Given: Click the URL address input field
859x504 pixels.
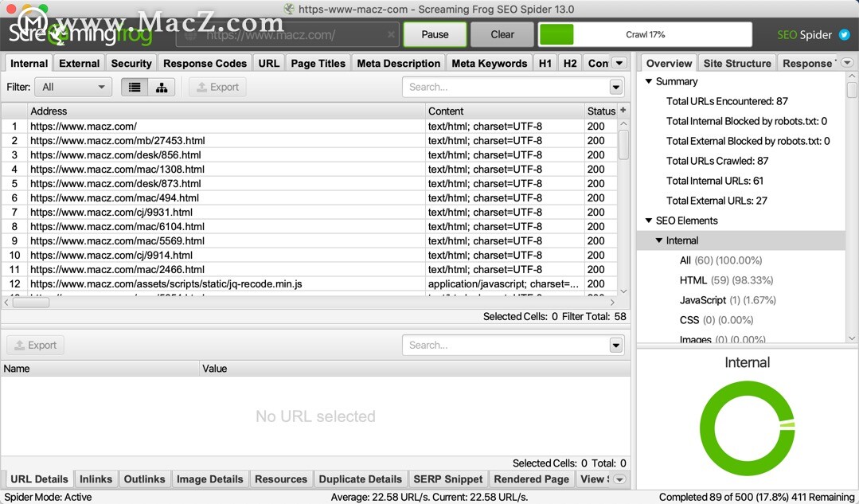Looking at the screenshot, I should click(287, 34).
